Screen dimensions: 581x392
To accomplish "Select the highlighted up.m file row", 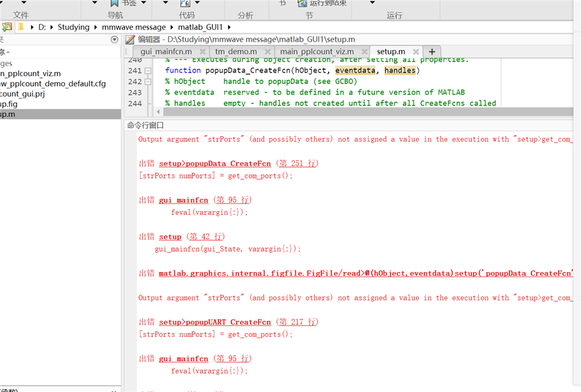I will (61, 114).
